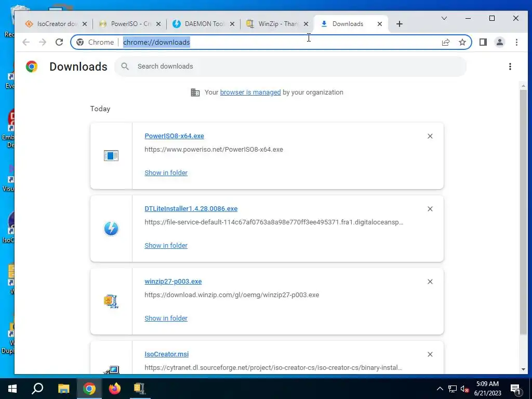Open the 'browser is managed' link

(x=250, y=92)
